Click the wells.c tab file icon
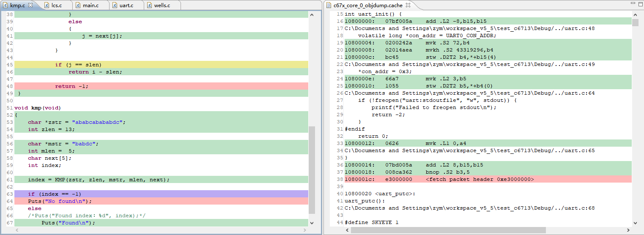The image size is (644, 235). [x=148, y=5]
